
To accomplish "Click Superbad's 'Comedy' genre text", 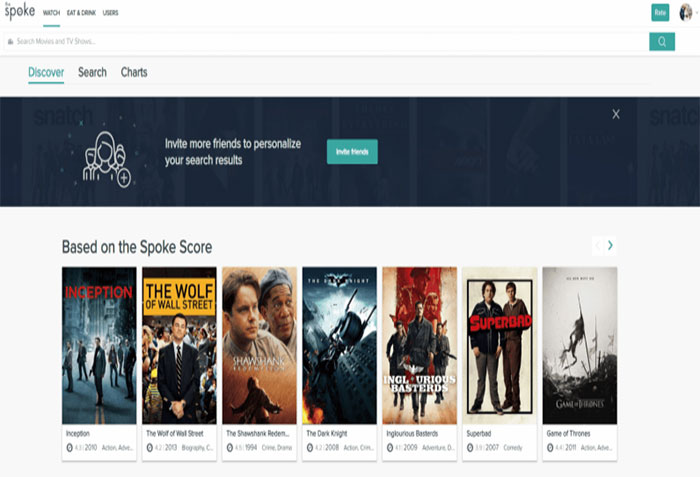I will (x=512, y=448).
